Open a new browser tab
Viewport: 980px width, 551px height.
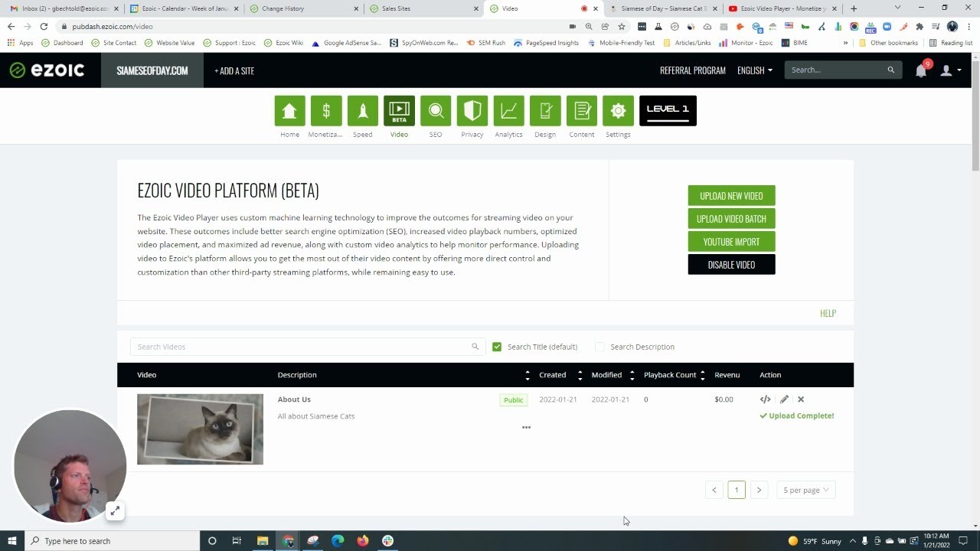pyautogui.click(x=854, y=8)
